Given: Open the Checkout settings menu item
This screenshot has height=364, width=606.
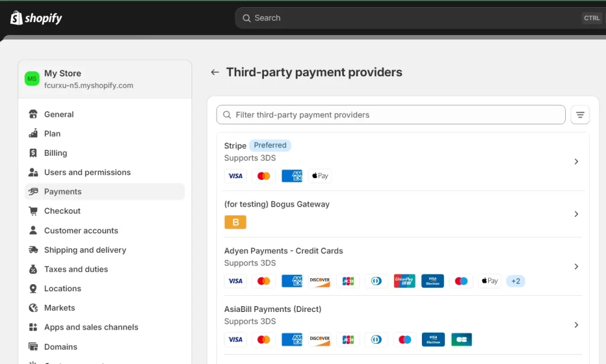Looking at the screenshot, I should click(62, 211).
